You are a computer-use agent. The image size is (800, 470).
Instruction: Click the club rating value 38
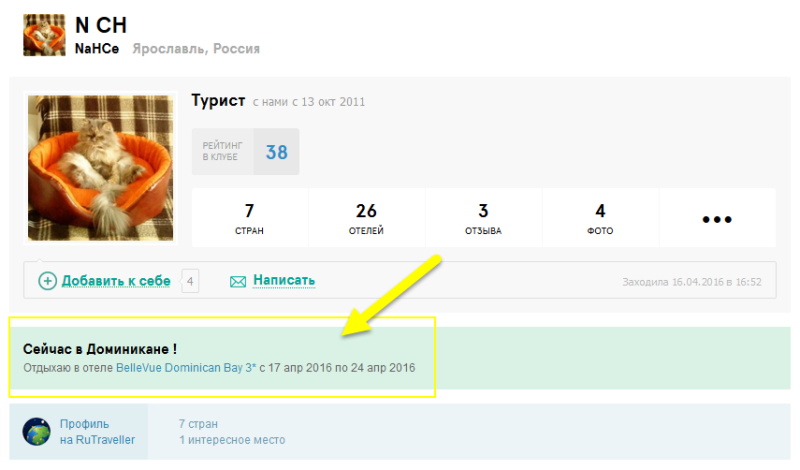point(277,152)
